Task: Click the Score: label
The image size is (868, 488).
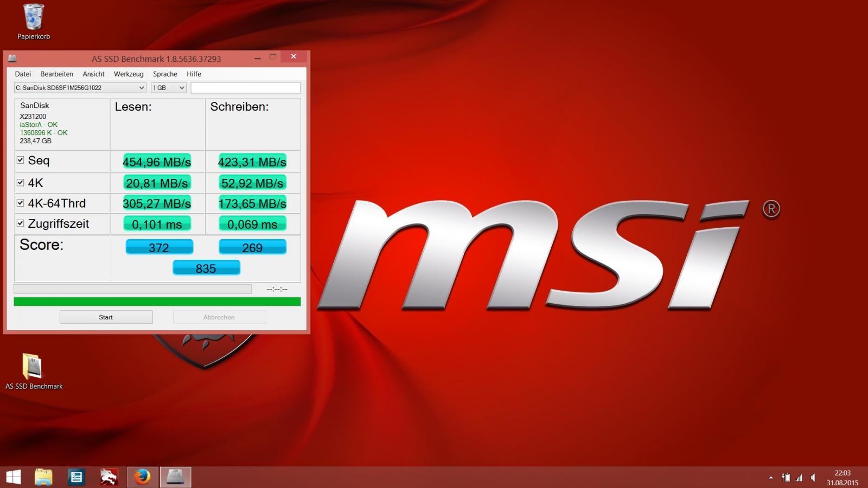Action: tap(41, 245)
